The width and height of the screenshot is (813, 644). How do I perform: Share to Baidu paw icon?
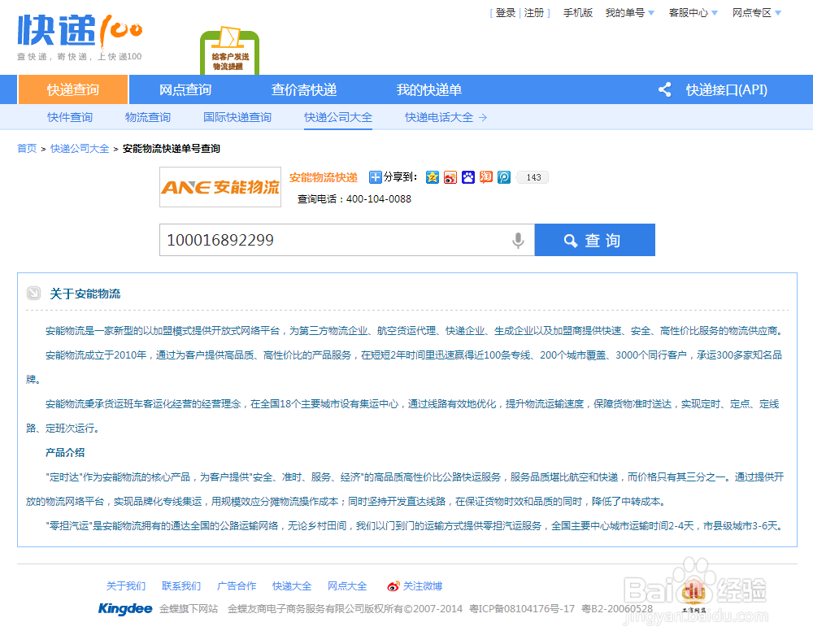tap(468, 177)
